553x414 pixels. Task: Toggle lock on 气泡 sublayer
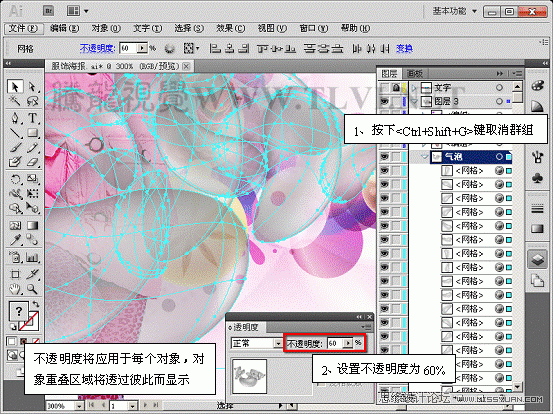[x=396, y=157]
